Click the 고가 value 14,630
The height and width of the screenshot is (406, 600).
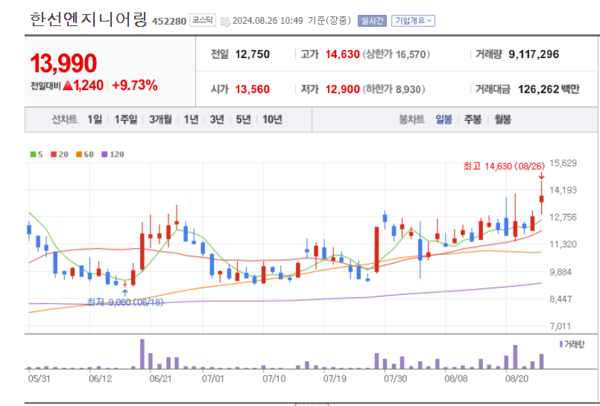342,54
